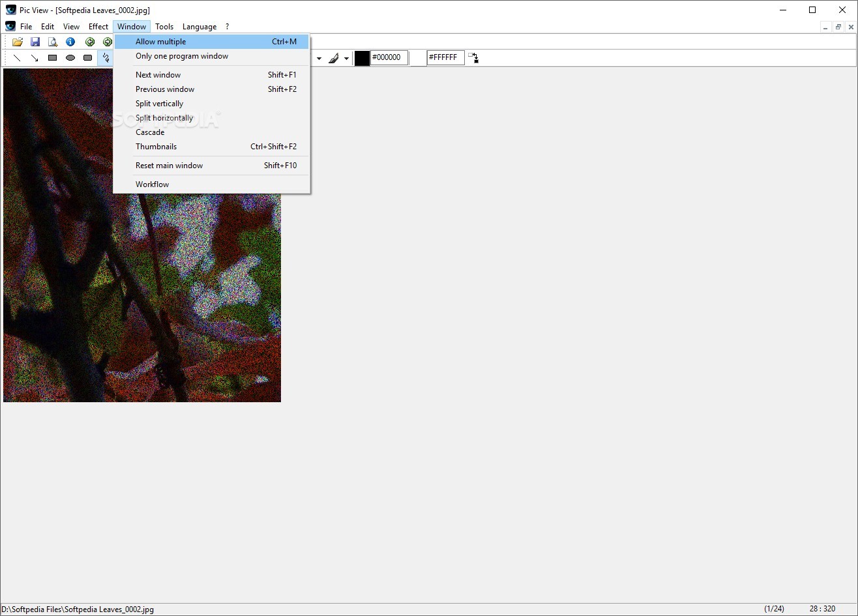Open the Effect menu
The width and height of the screenshot is (858, 616).
[98, 27]
